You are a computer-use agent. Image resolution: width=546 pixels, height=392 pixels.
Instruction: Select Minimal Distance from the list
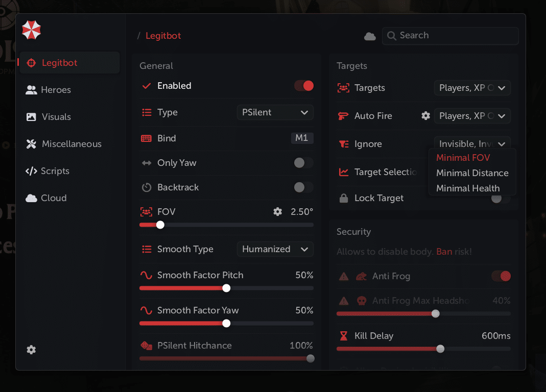tap(472, 173)
